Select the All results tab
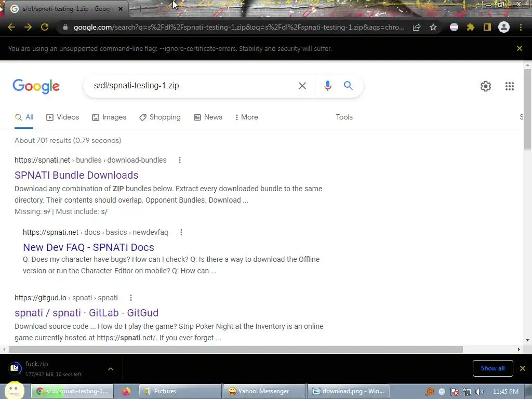 click(x=24, y=117)
